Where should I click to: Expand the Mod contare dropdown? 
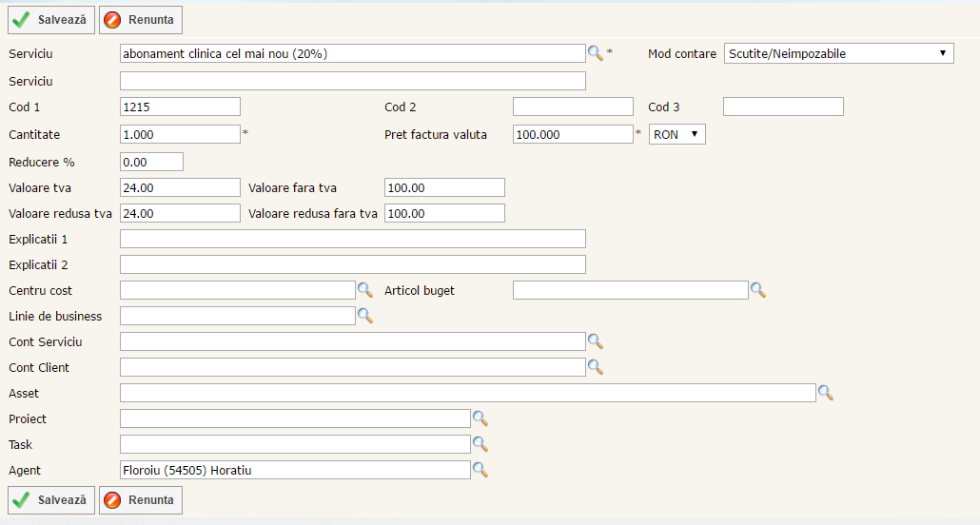(x=838, y=53)
